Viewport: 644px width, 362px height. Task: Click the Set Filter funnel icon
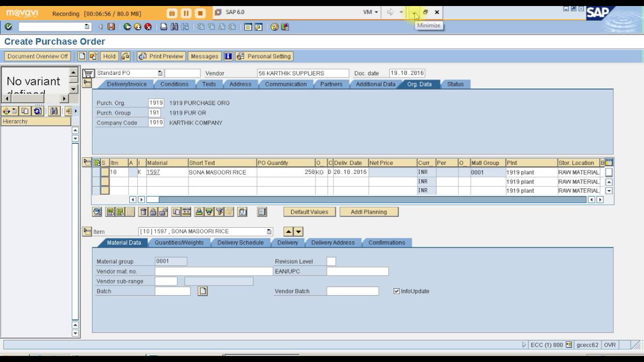[x=219, y=212]
